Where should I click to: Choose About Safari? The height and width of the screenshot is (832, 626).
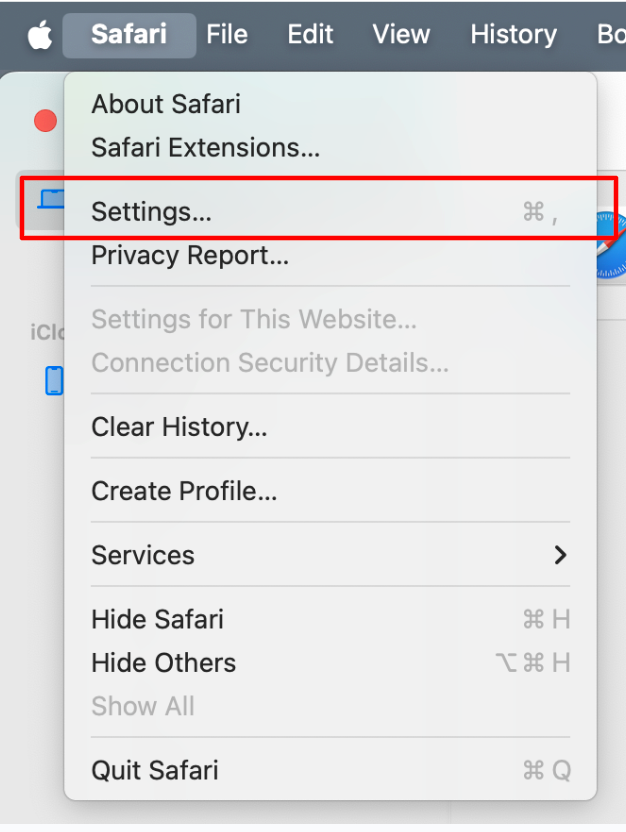[166, 104]
